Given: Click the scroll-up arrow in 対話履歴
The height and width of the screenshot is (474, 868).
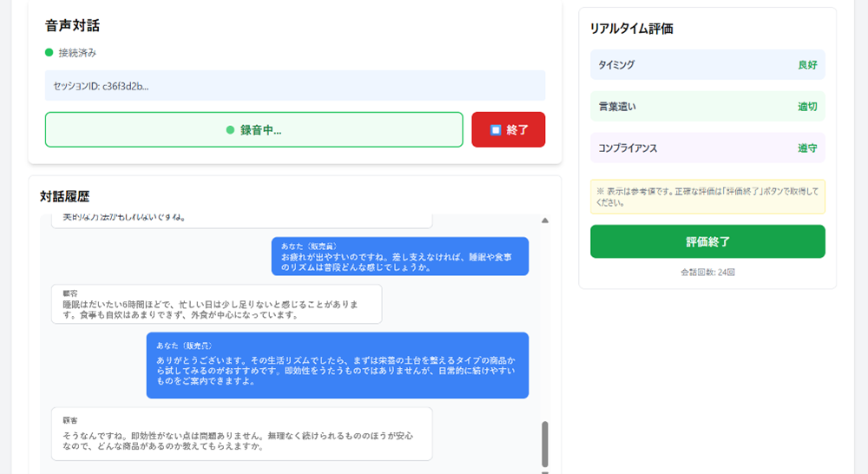Looking at the screenshot, I should pos(545,221).
